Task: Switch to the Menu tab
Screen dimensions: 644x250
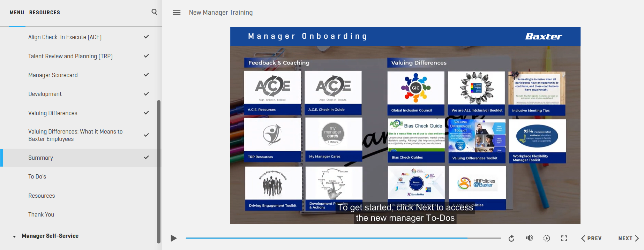Action: pyautogui.click(x=17, y=13)
